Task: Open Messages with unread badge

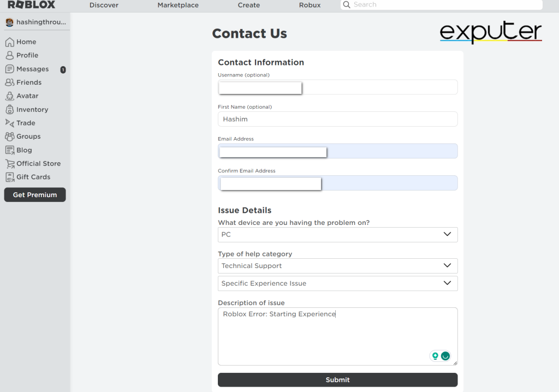Action: (x=9, y=69)
